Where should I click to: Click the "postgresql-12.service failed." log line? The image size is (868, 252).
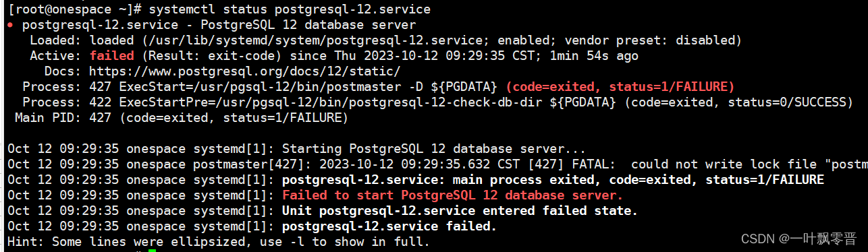pos(389,226)
